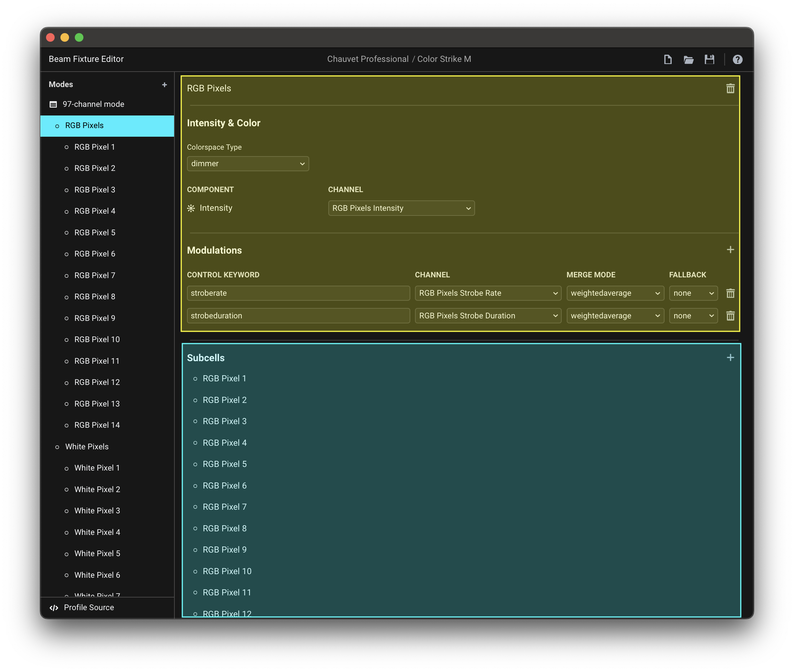Open the Colorspace Type dimmer dropdown
Image resolution: width=794 pixels, height=672 pixels.
pos(248,163)
